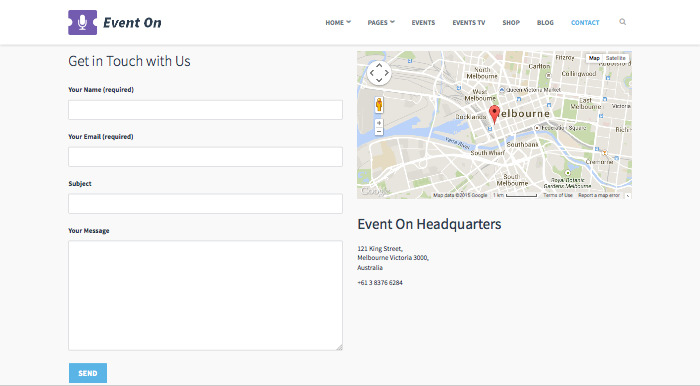
Task: Click the Melbourne Victoria 3000 address line
Action: [393, 258]
